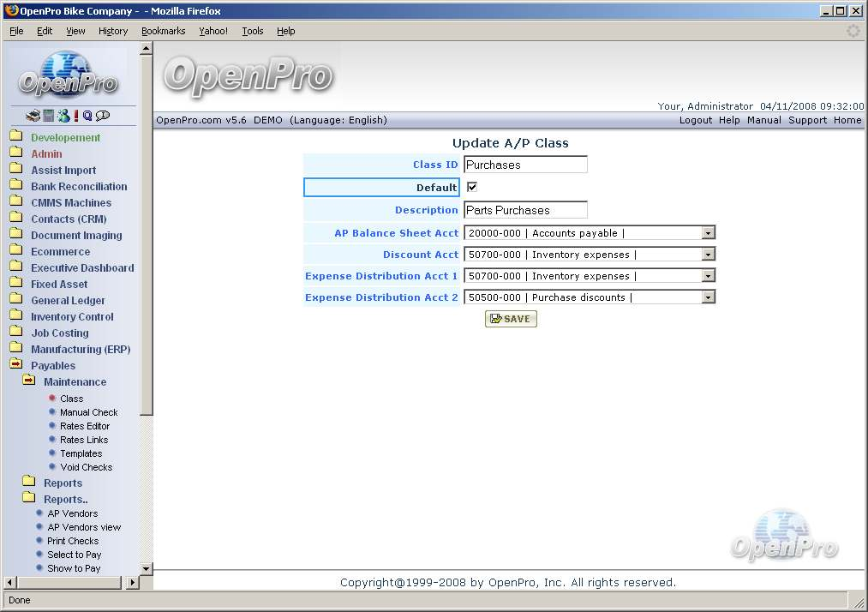The image size is (868, 612).
Task: Open the Discount Acct dropdown
Action: coord(708,255)
